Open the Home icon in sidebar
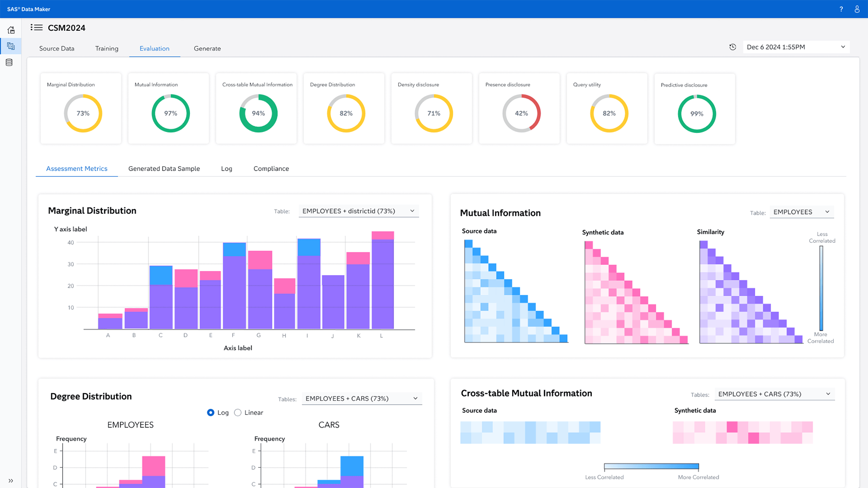The image size is (868, 488). click(11, 29)
